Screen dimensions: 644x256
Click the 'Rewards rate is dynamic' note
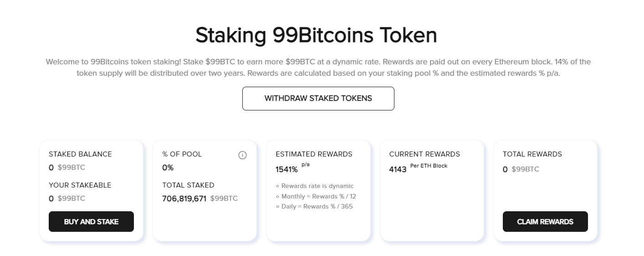coord(315,186)
